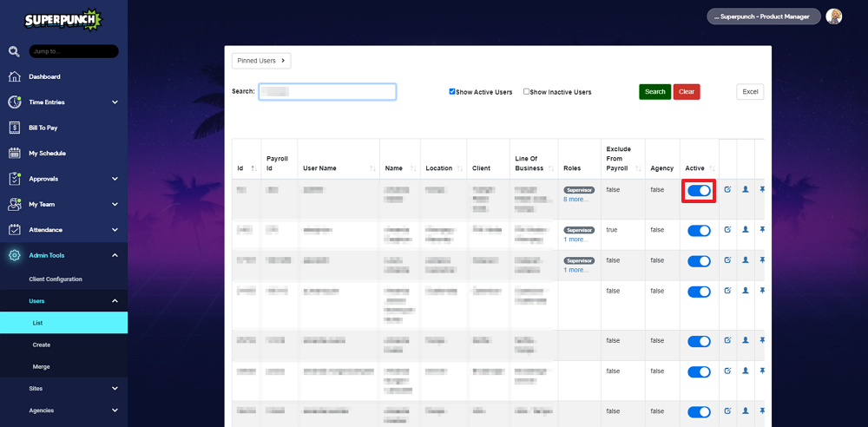Expand the Agencies submenu chevron
This screenshot has width=868, height=427.
115,411
